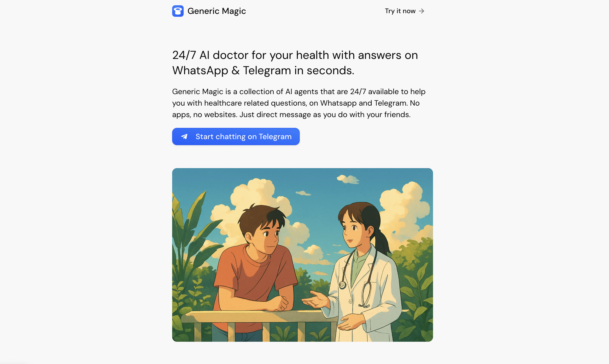Image resolution: width=609 pixels, height=364 pixels.
Task: Click the doctor's stethoscope in the illustration
Action: pyautogui.click(x=358, y=277)
